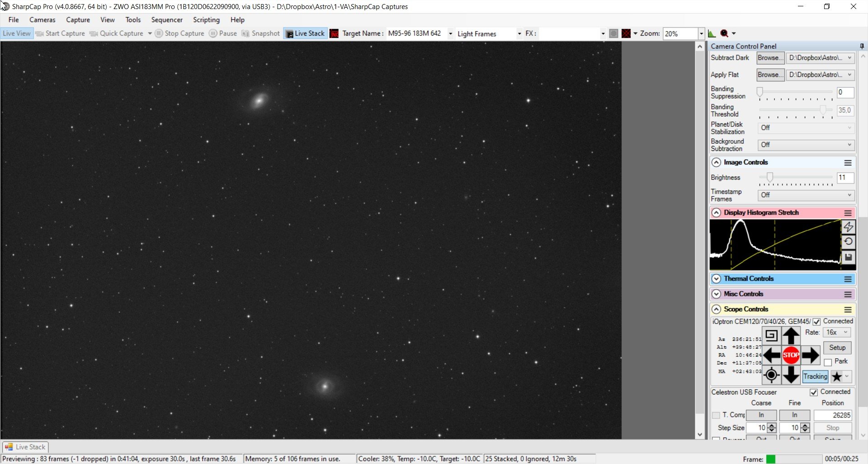
Task: Click the star icon button next to Tracking
Action: coord(837,376)
